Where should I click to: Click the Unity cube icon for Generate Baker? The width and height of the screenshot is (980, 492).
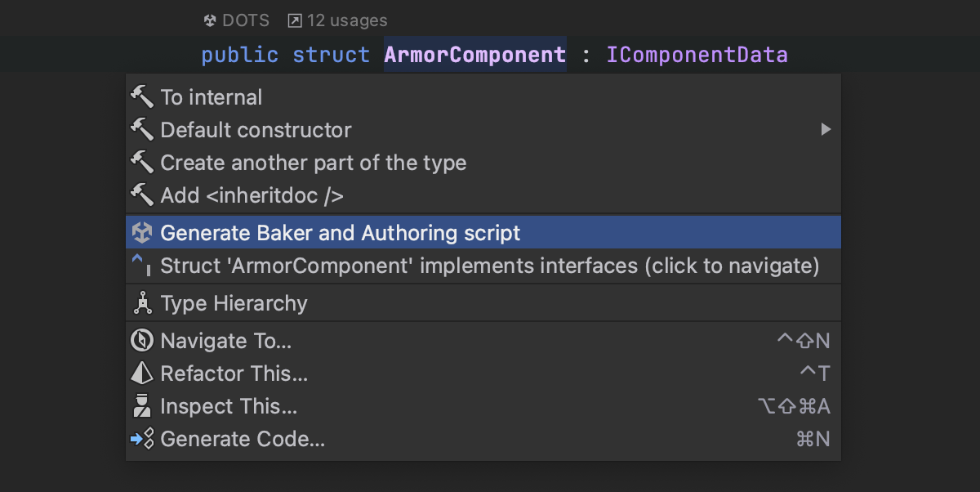click(x=142, y=233)
